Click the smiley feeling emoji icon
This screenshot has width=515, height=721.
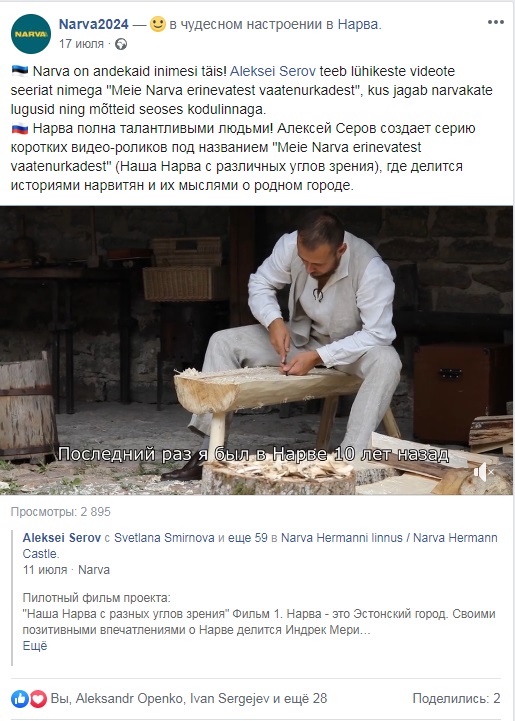tap(158, 24)
